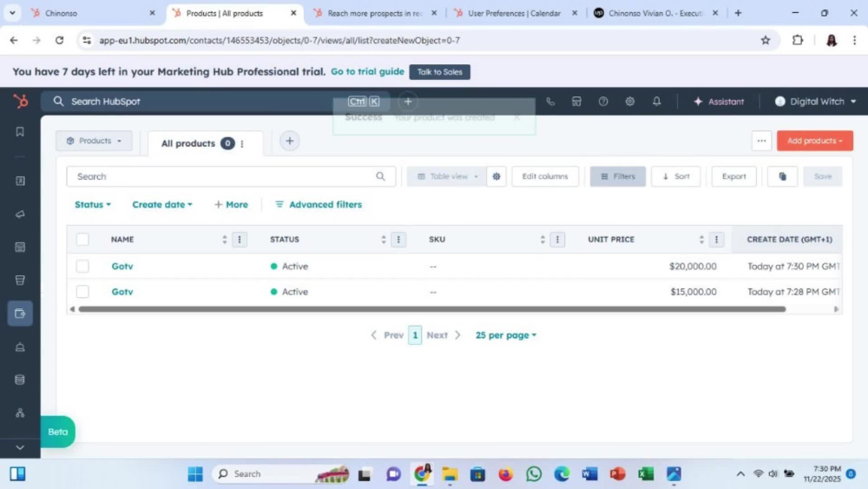
Task: Add a new view with plus button
Action: (x=290, y=141)
